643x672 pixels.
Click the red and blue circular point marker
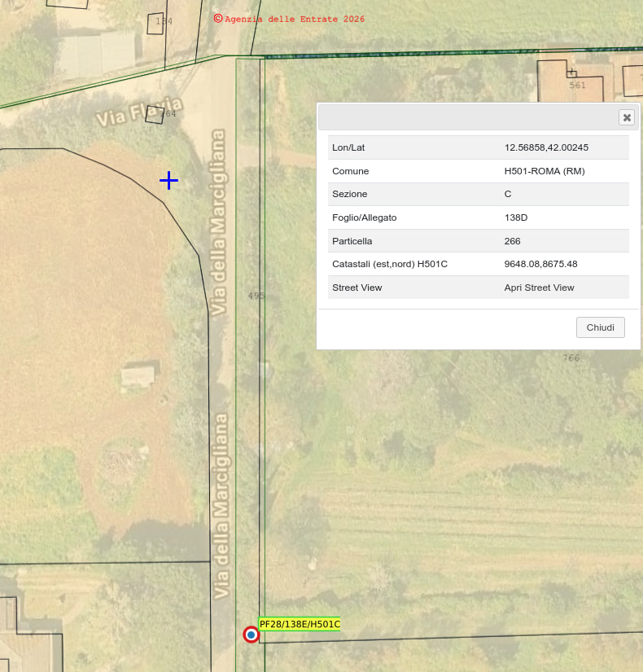pyautogui.click(x=252, y=635)
